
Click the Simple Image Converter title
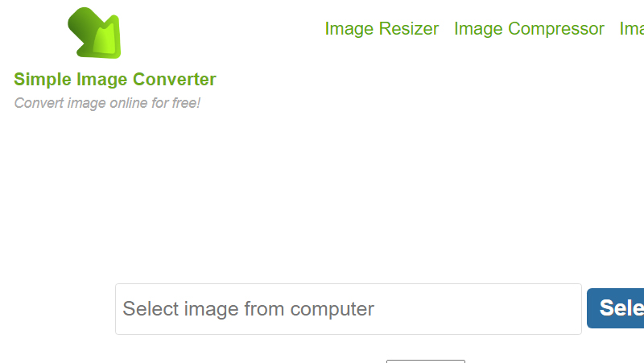(115, 79)
